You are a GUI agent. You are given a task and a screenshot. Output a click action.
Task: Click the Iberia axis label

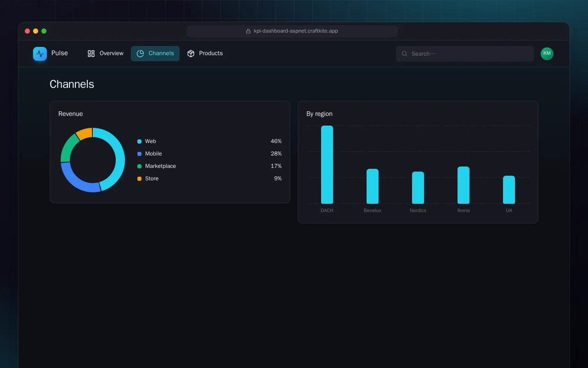(x=464, y=210)
